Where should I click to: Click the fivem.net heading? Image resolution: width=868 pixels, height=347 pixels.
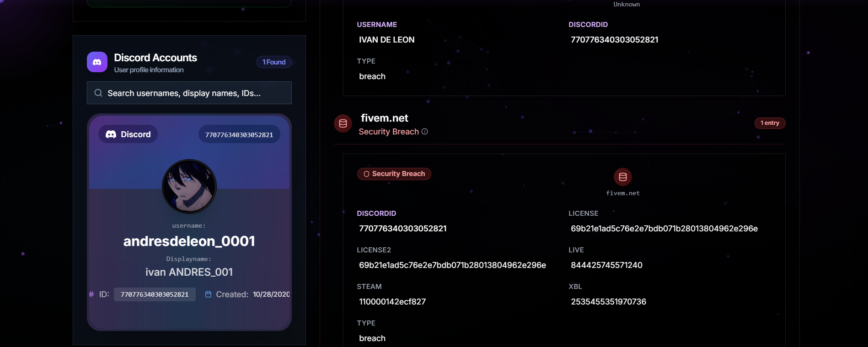[385, 118]
